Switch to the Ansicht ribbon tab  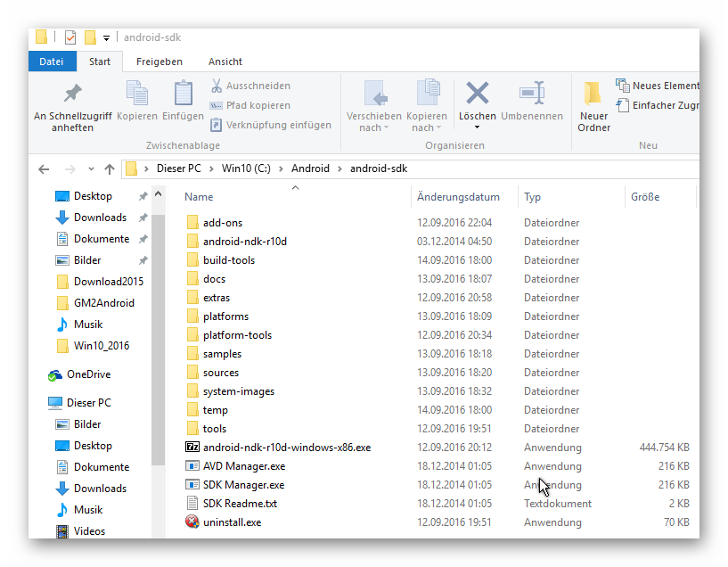click(225, 62)
